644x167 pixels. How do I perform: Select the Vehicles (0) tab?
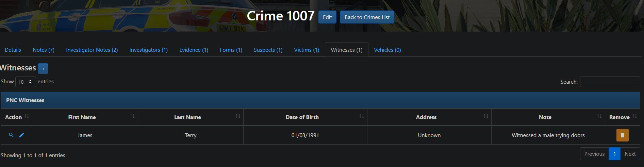click(387, 50)
